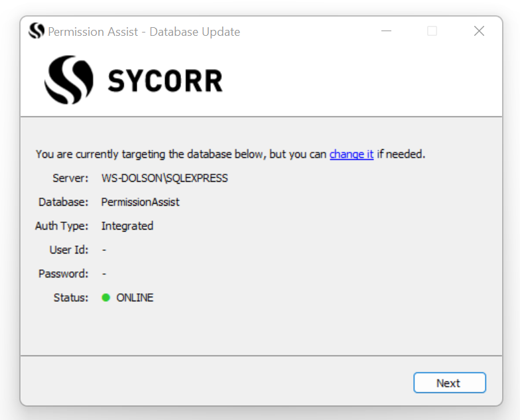Click the Auth Type label
This screenshot has height=420, width=520.
tap(62, 226)
